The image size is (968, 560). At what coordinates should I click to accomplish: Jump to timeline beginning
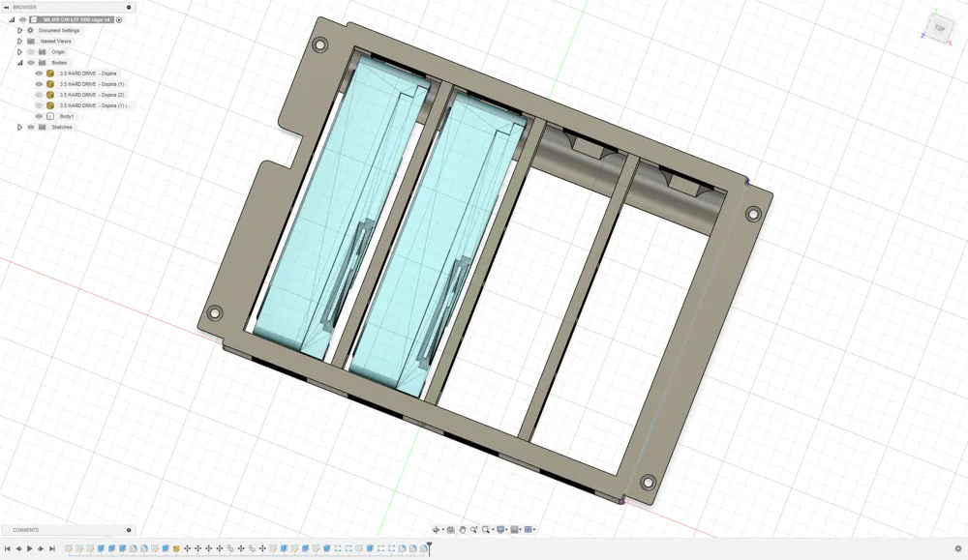tap(8, 548)
